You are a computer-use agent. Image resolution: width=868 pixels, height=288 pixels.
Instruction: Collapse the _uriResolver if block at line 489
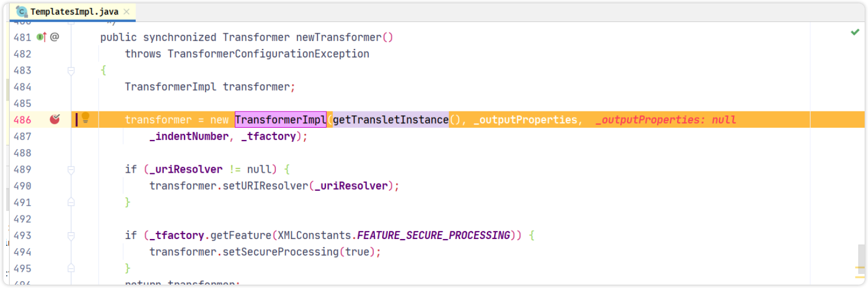71,169
